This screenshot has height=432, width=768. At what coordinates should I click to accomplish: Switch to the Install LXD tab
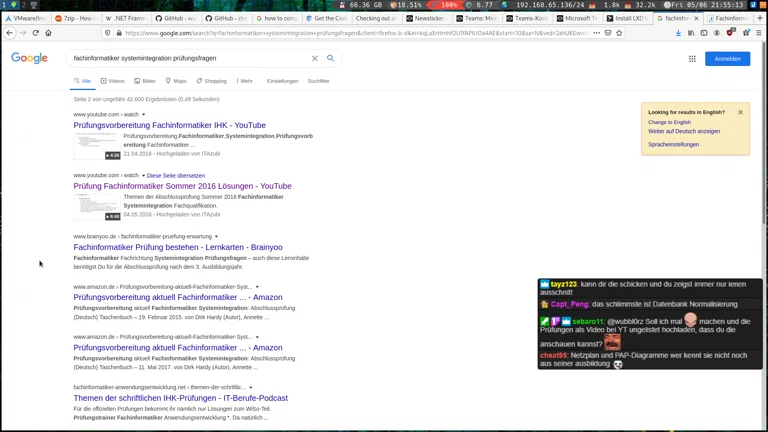pyautogui.click(x=628, y=18)
